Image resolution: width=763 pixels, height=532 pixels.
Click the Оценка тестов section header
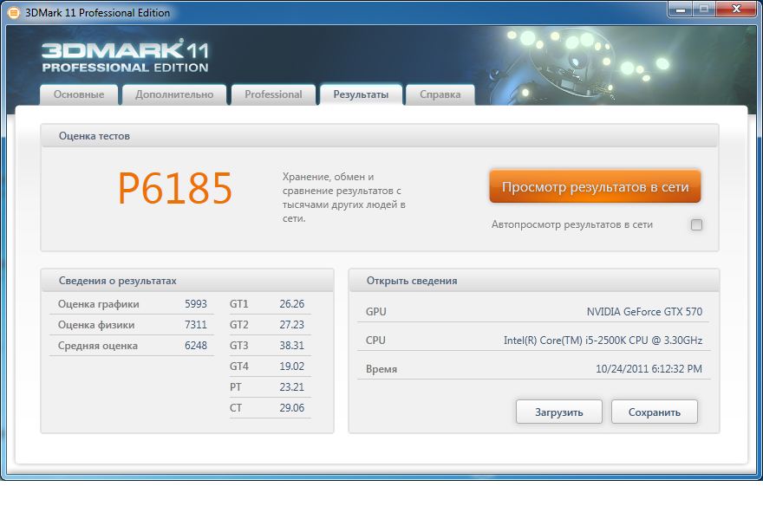pyautogui.click(x=95, y=136)
